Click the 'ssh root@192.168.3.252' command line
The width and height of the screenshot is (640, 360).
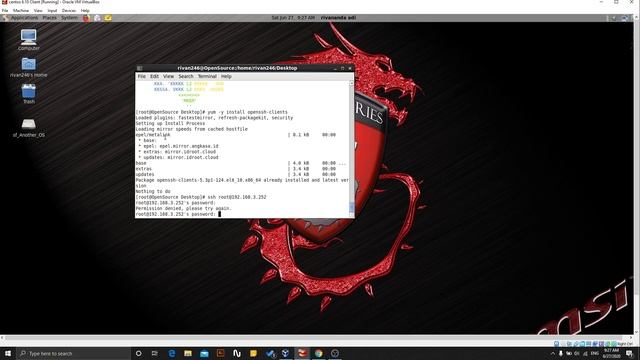coord(237,197)
